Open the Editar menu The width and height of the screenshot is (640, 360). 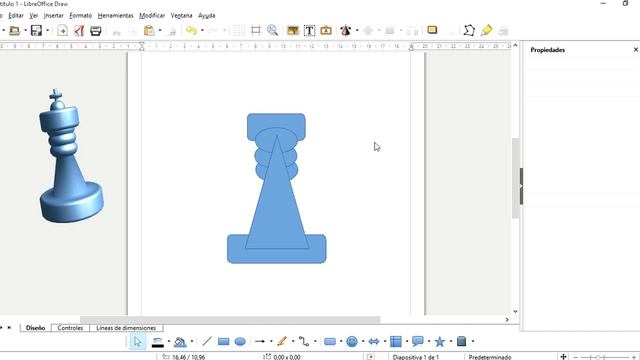click(16, 16)
